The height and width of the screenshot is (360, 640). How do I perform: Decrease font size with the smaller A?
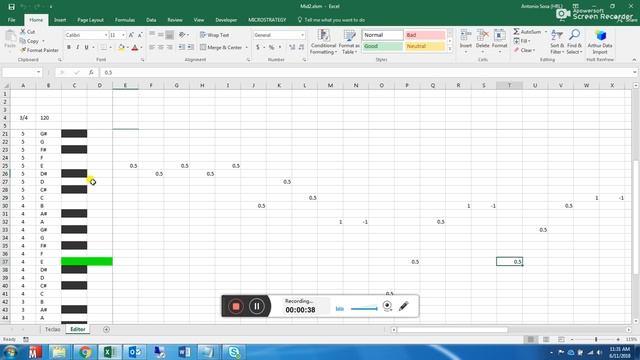coord(140,35)
